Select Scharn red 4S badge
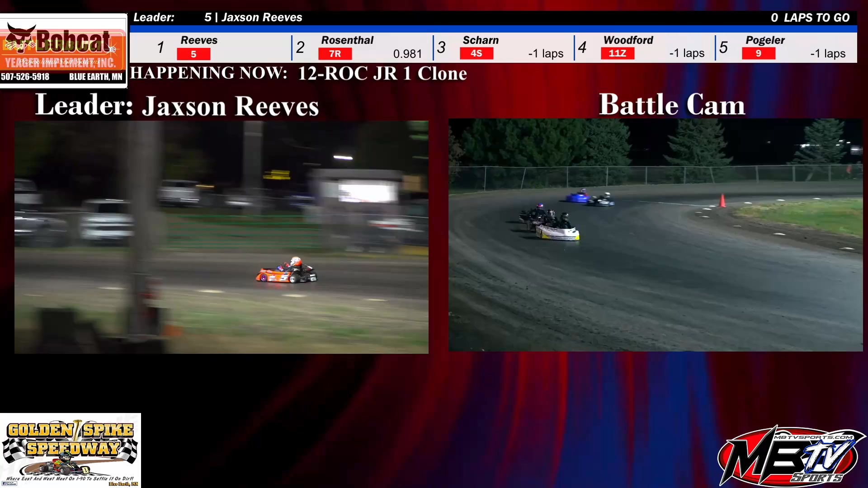Viewport: 868px width, 488px height. (x=476, y=53)
